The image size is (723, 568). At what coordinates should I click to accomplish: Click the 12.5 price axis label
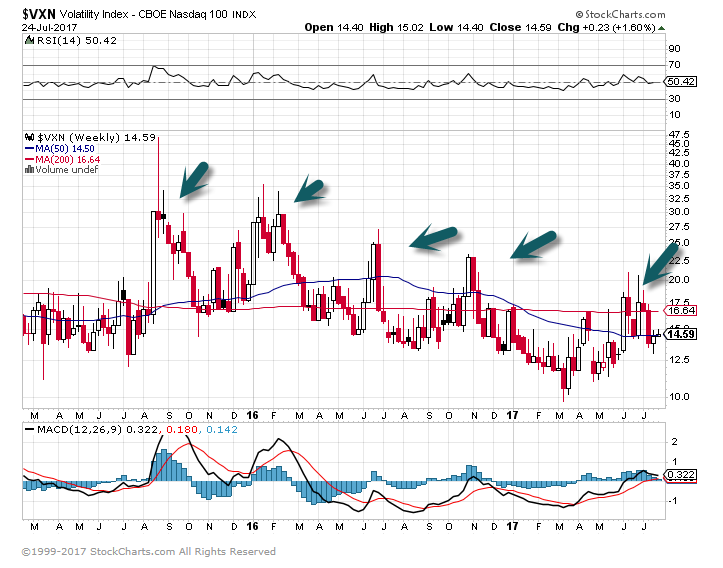[679, 360]
